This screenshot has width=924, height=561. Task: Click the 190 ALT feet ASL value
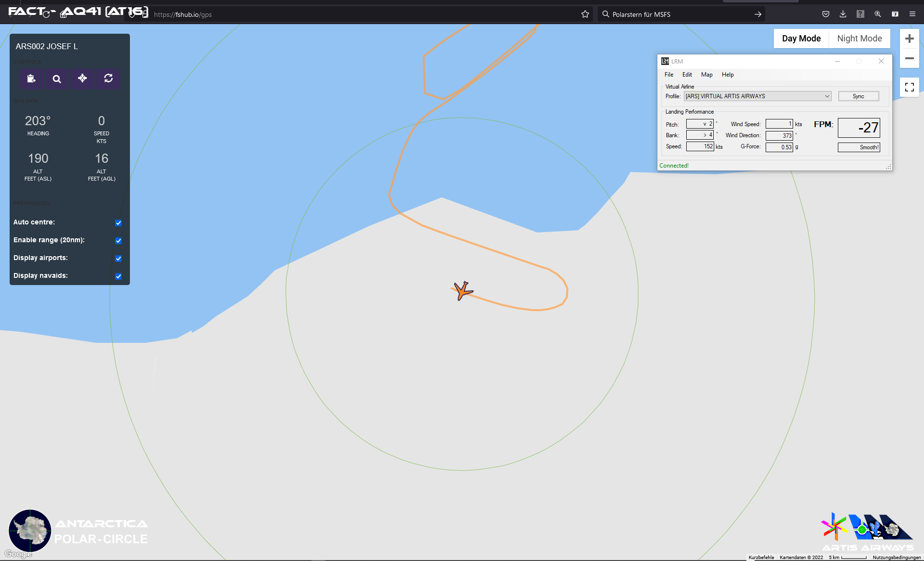click(38, 158)
